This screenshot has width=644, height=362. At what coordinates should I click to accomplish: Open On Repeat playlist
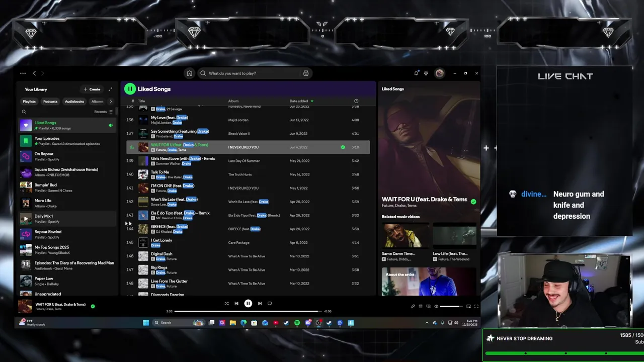(67, 156)
